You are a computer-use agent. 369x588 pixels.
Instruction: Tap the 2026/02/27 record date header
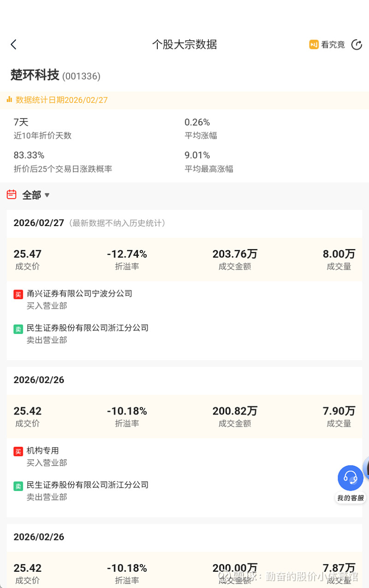39,223
